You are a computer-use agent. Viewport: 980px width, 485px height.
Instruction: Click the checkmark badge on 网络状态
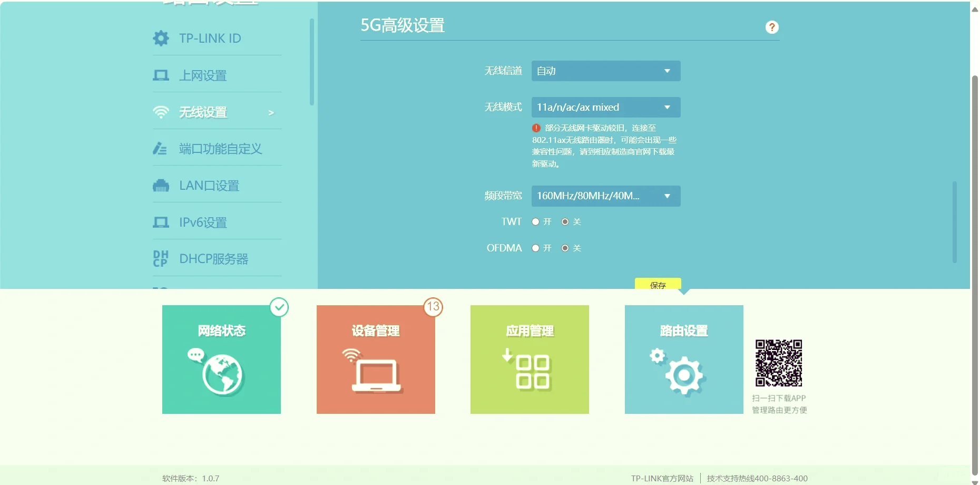pos(279,307)
